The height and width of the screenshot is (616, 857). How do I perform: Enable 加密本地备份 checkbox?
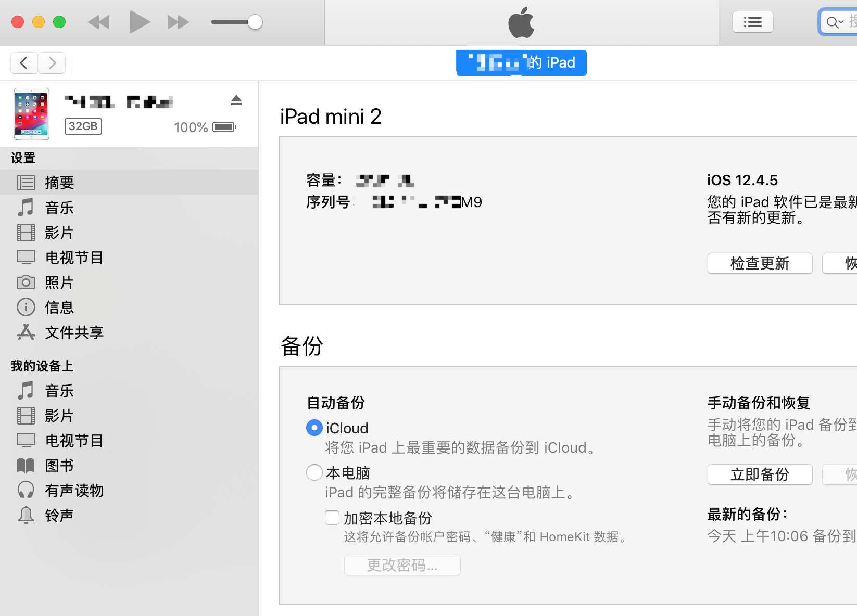tap(332, 517)
